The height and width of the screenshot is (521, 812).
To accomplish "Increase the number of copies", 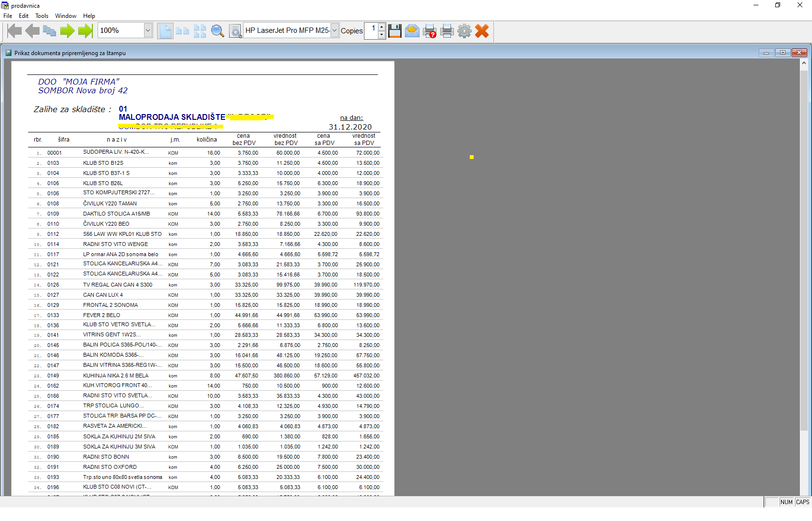I will tap(381, 27).
